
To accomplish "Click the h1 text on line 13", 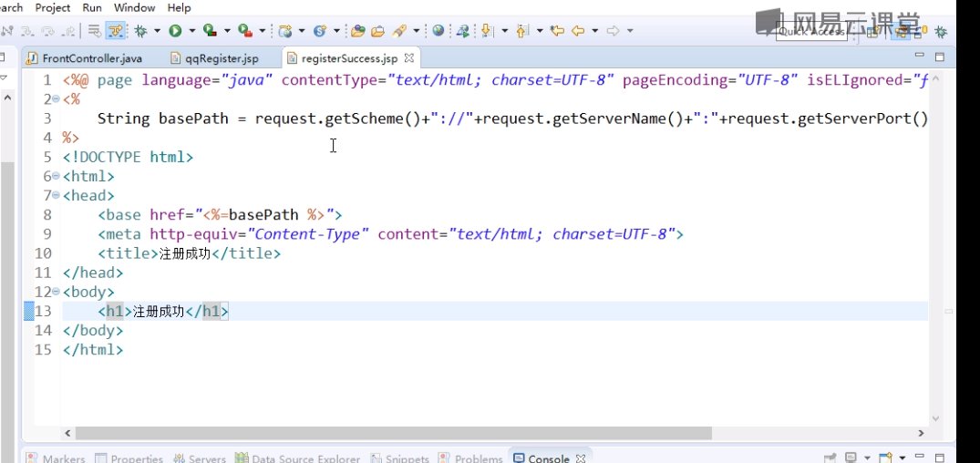I will click(x=159, y=311).
